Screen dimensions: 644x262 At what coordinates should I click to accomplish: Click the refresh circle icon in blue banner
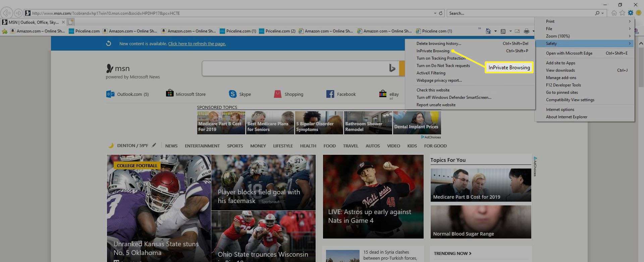(x=108, y=44)
